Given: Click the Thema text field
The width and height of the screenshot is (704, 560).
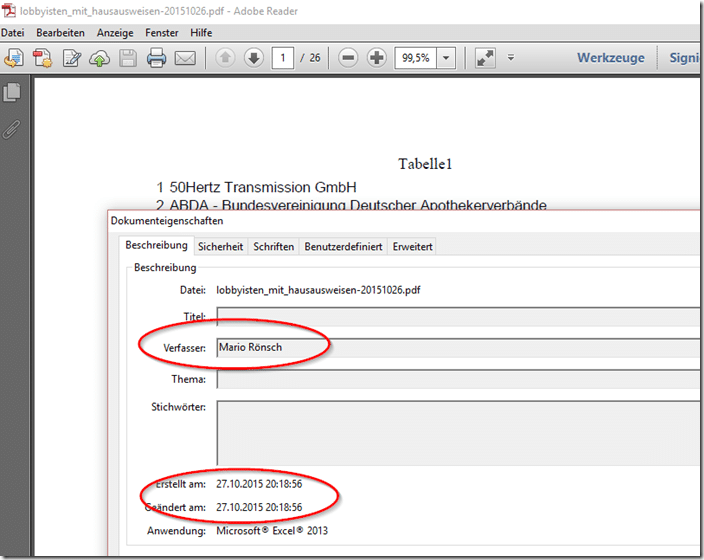Looking at the screenshot, I should coord(458,379).
